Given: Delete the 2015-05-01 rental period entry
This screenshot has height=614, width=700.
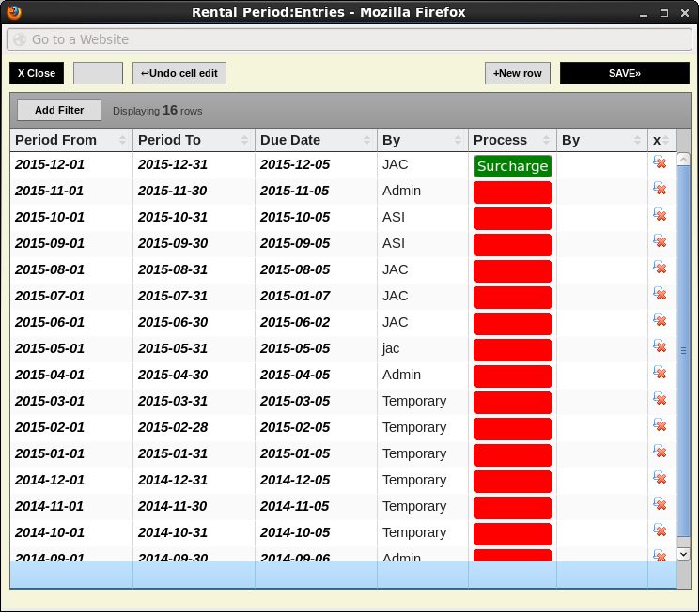Looking at the screenshot, I should coord(660,347).
